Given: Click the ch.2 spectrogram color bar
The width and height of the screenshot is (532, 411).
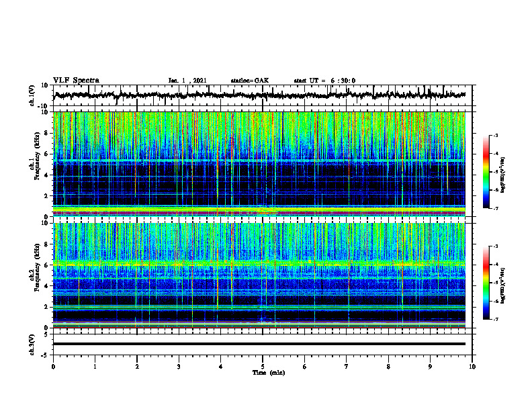Looking at the screenshot, I should click(486, 283).
